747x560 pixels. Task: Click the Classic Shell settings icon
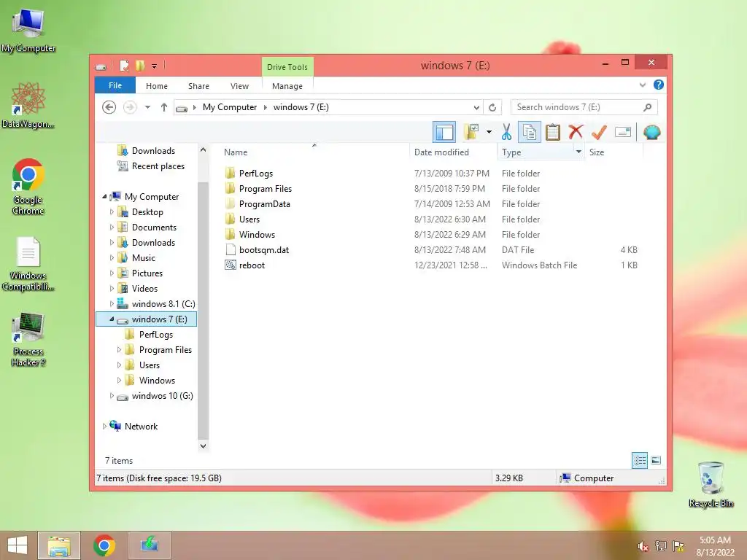(x=651, y=133)
